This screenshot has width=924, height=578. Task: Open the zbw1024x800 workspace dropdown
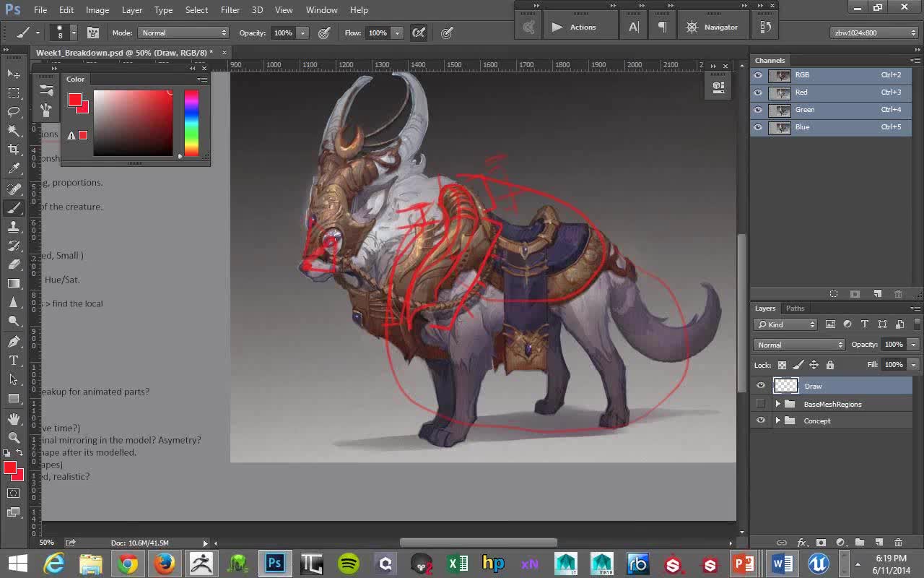(x=874, y=33)
